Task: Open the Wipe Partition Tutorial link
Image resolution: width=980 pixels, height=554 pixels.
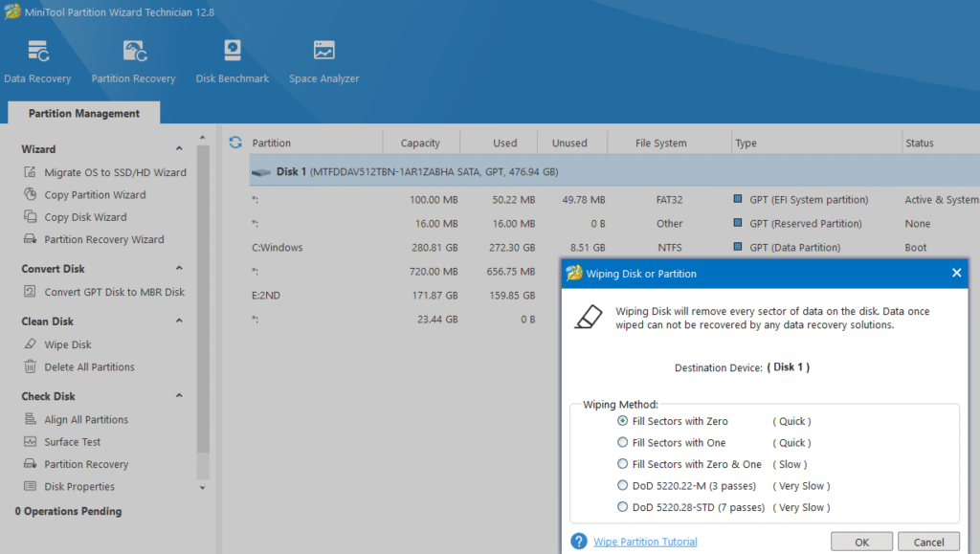Action: point(645,542)
